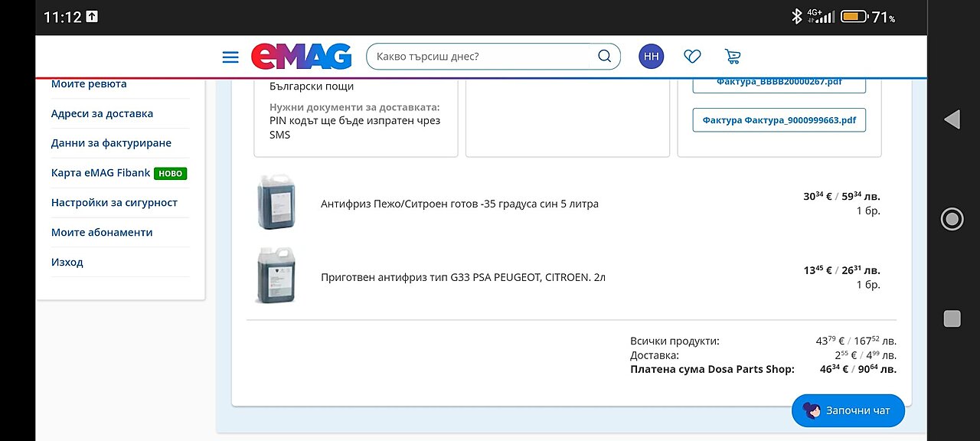Image resolution: width=980 pixels, height=441 pixels.
Task: Open favorites heart icon
Action: pos(692,57)
